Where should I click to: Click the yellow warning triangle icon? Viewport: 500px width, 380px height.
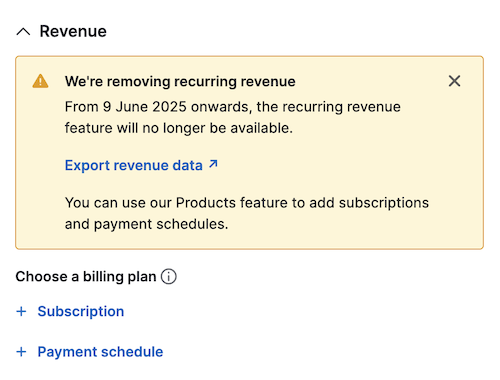[40, 81]
